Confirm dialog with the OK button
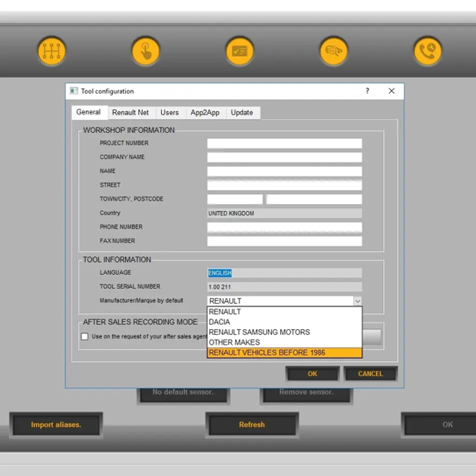Screen dimensions: 476x476 [x=312, y=374]
